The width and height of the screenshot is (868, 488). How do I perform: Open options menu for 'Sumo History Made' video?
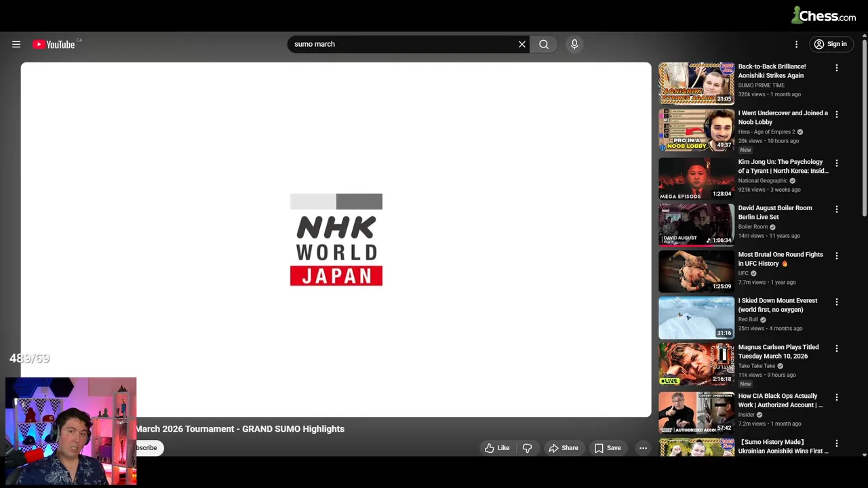pyautogui.click(x=837, y=443)
